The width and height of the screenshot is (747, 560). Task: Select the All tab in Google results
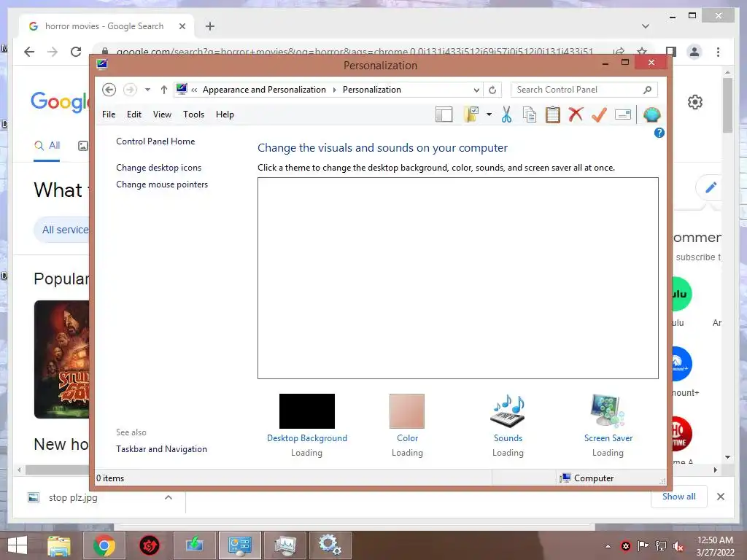[47, 146]
